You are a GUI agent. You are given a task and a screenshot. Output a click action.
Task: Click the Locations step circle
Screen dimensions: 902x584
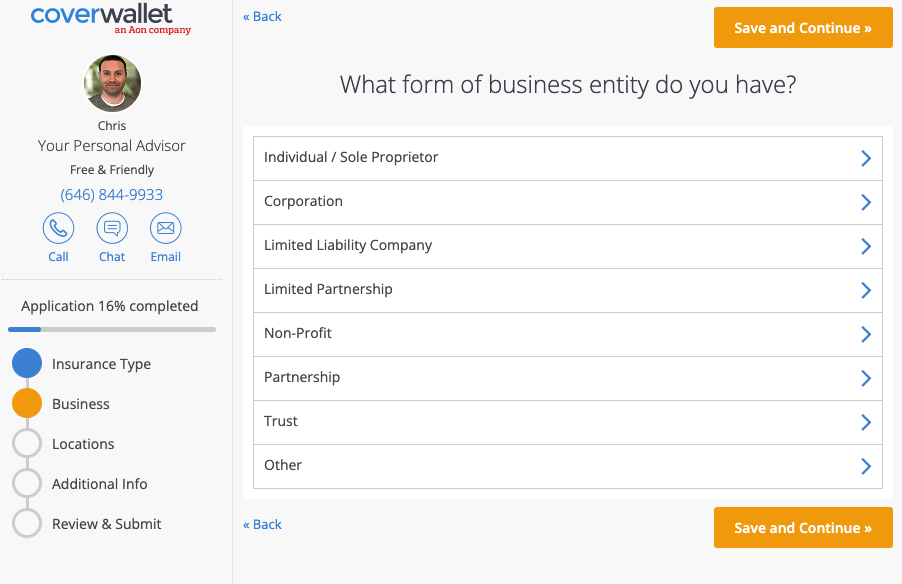[x=27, y=443]
